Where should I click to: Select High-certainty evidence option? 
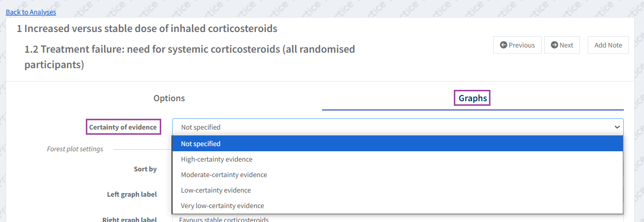217,159
